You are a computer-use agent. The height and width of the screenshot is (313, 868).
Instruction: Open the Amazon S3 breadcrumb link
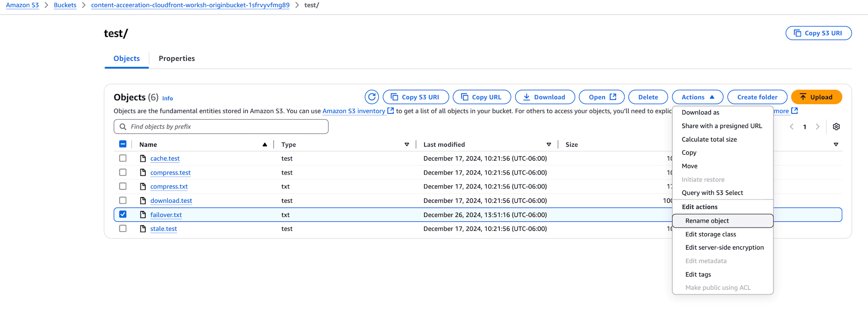point(22,5)
